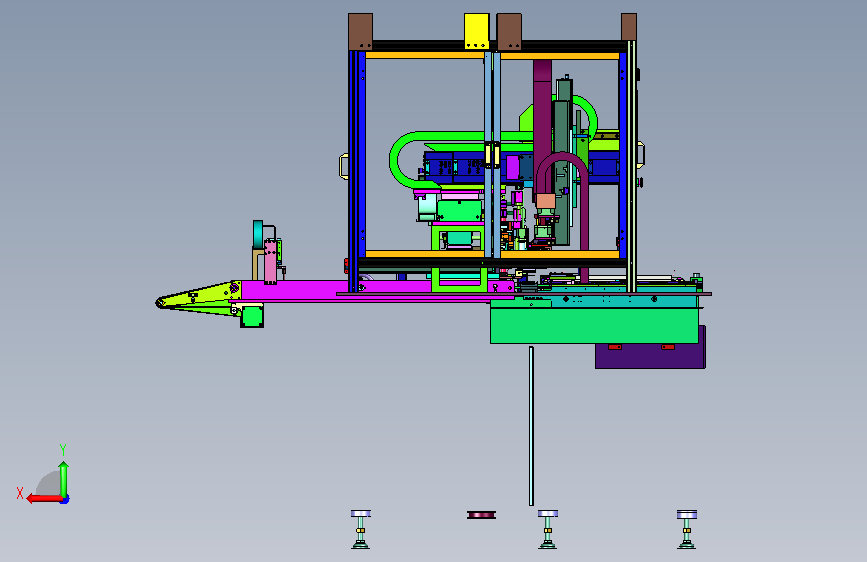Select the peach block on the maroon hose
The image size is (867, 562).
[x=546, y=200]
